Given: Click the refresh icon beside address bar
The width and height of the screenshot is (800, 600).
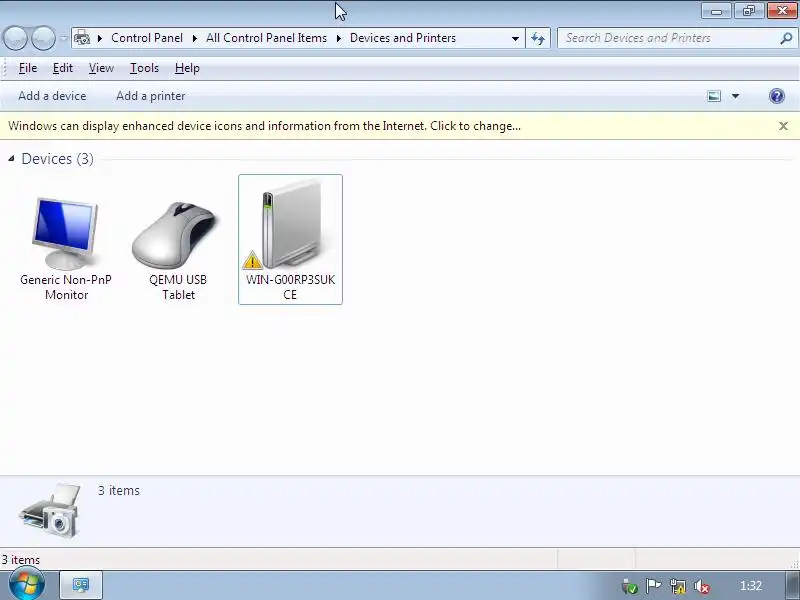Looking at the screenshot, I should [x=538, y=38].
